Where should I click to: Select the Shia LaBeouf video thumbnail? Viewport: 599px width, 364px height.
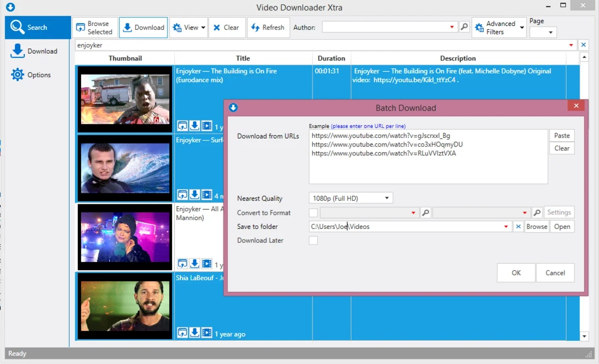125,306
